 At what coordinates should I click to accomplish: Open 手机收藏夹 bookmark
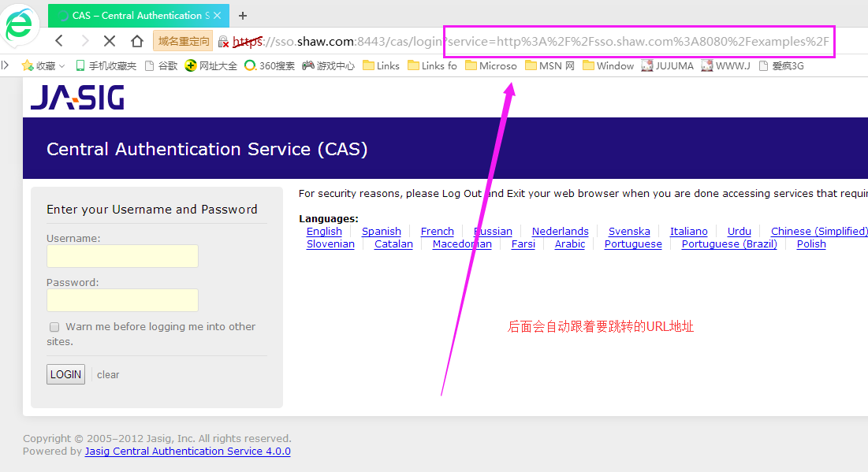(x=106, y=66)
